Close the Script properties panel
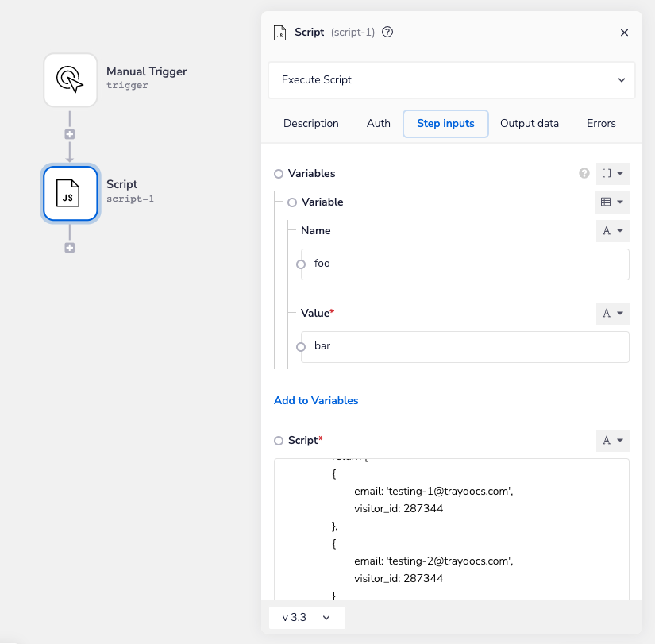 pos(624,33)
